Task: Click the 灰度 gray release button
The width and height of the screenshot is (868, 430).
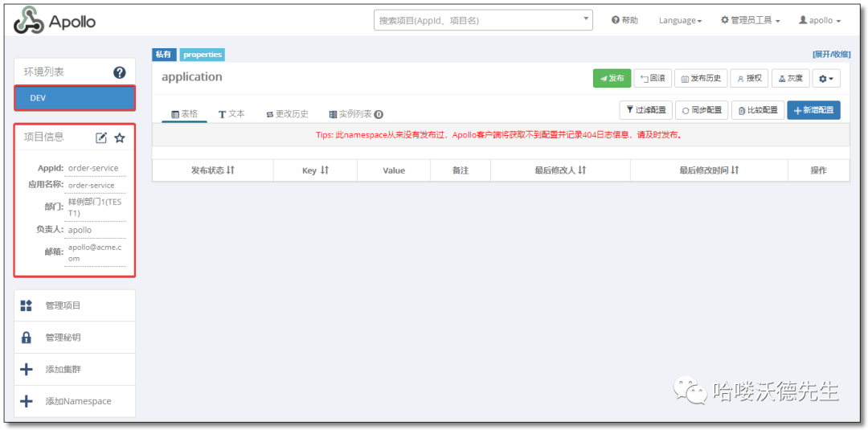Action: click(791, 79)
